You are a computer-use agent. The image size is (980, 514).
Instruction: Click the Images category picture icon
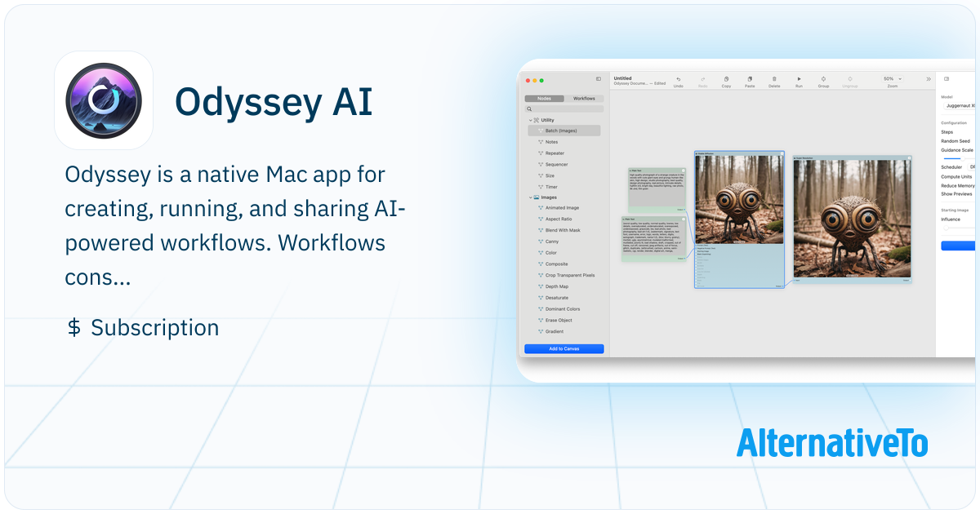[537, 197]
